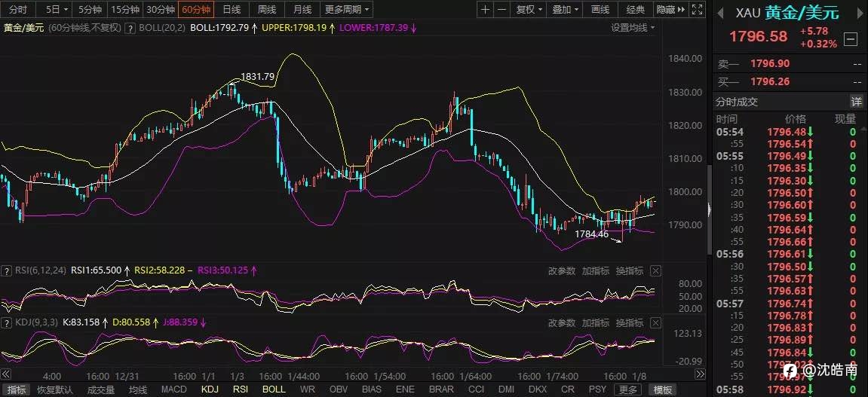Toggle ENE indicator
The height and width of the screenshot is (397, 868).
click(x=405, y=389)
